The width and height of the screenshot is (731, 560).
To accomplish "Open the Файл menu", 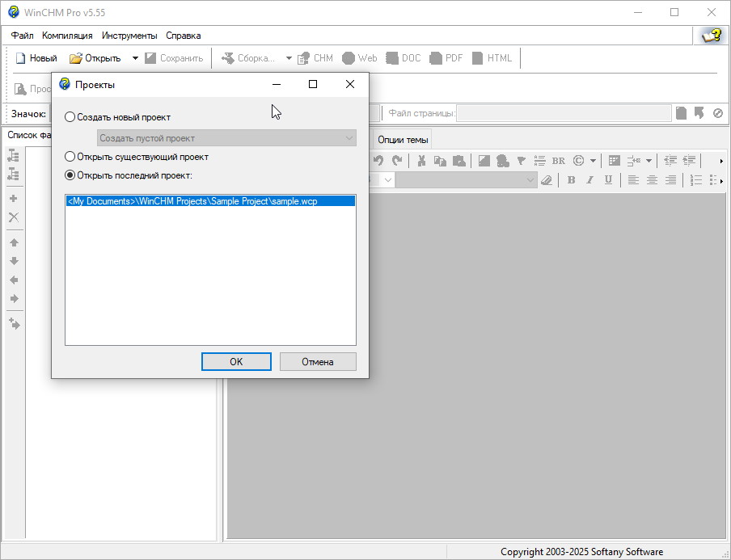I will pos(23,36).
